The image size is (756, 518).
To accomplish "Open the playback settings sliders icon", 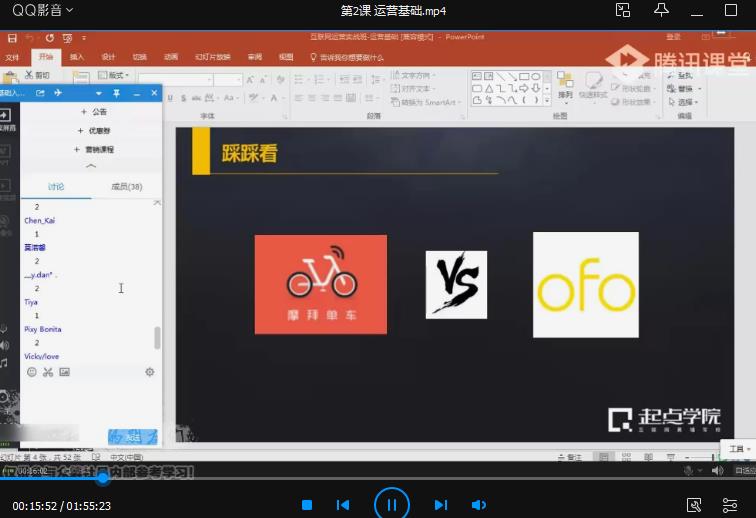I will [730, 505].
